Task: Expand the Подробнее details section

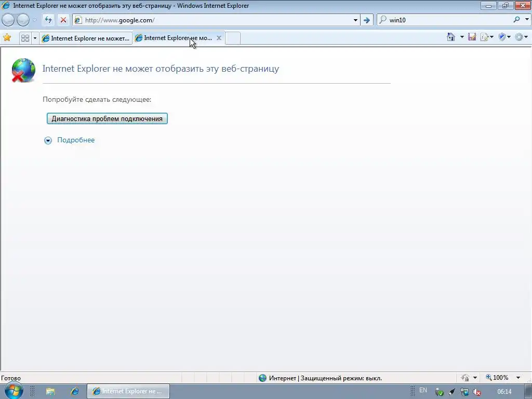Action: click(x=48, y=140)
